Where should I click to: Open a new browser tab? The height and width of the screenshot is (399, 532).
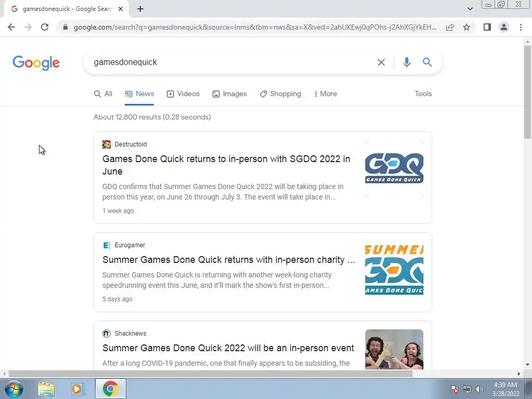[140, 9]
